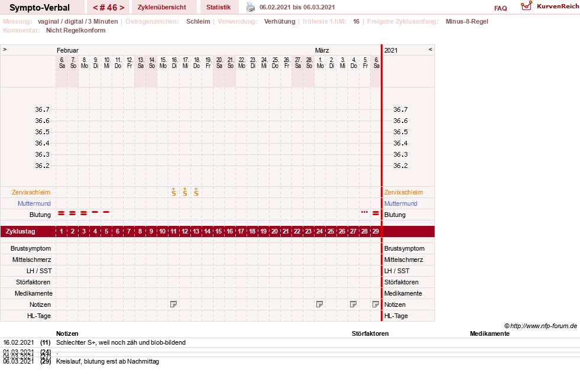Click the date range 06.02.2021 bis 06.03.2021
Screen dimensions: 580x392
pos(297,7)
